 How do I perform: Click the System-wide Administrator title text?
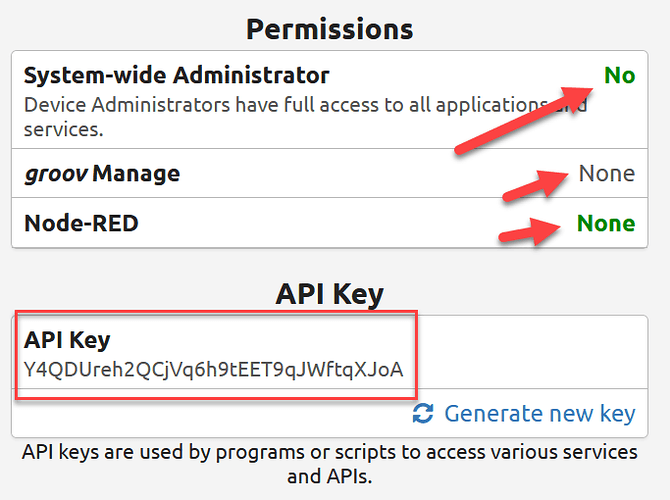[x=176, y=76]
